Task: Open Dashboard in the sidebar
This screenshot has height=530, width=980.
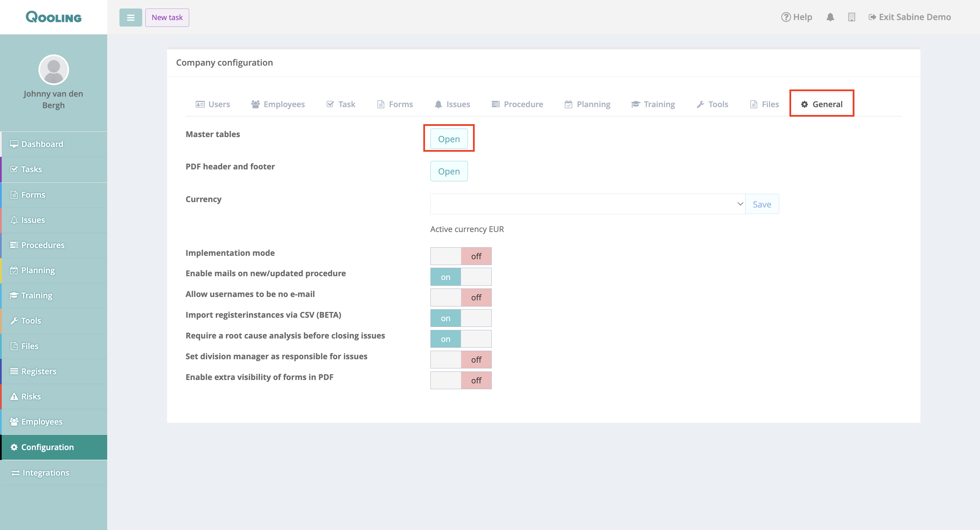Action: click(42, 144)
